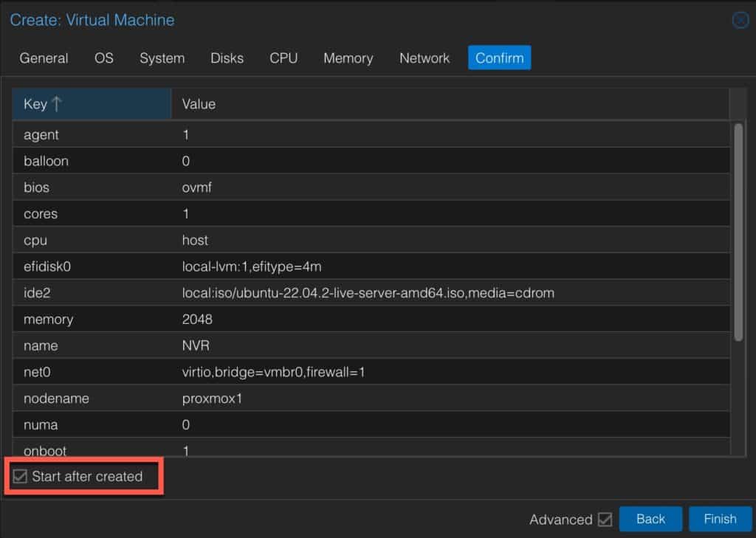
Task: Select the Confirm tab
Action: pyautogui.click(x=500, y=58)
